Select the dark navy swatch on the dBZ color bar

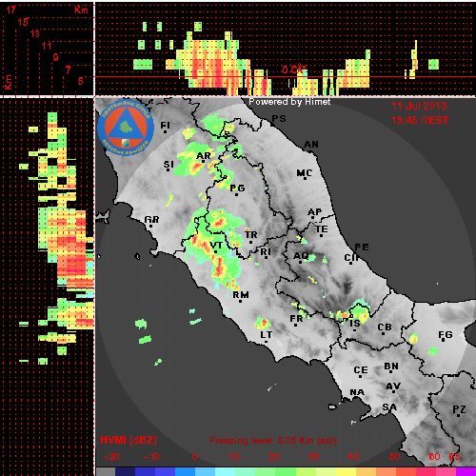tap(125, 471)
